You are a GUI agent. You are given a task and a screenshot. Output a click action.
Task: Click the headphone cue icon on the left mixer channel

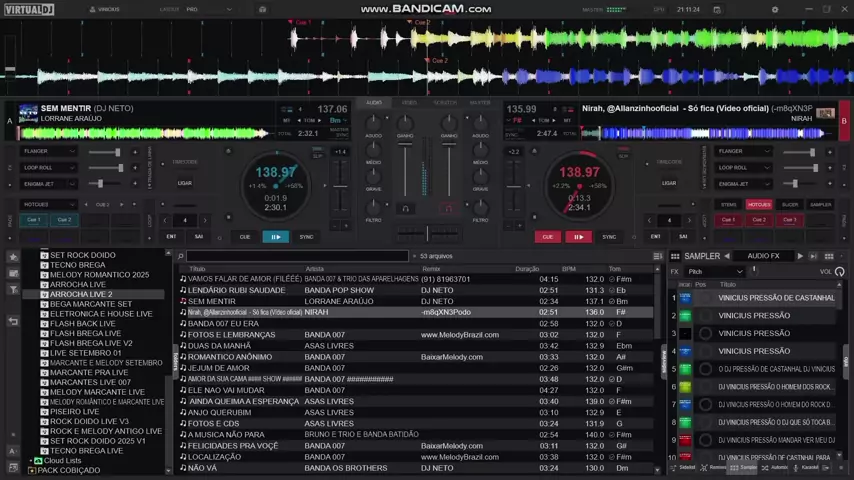tap(405, 209)
